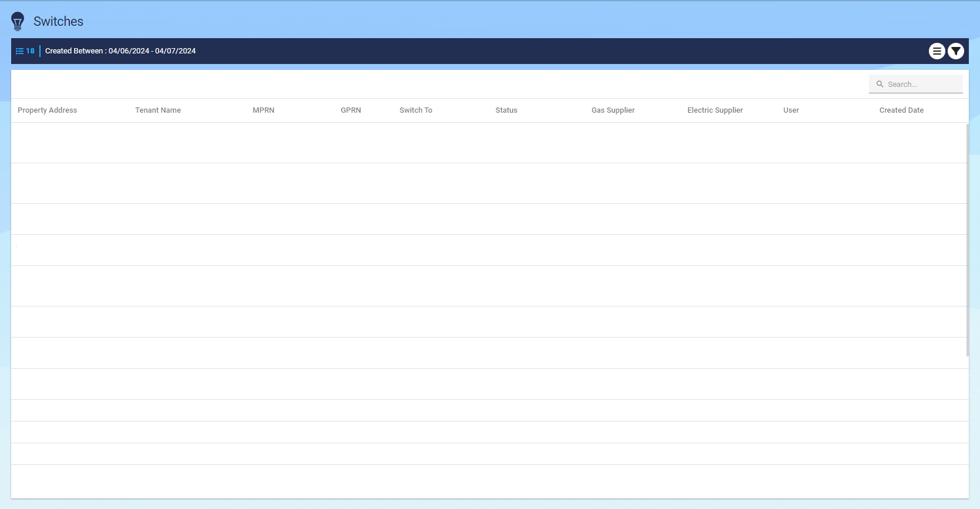Open the funnel filter icon
This screenshot has width=980, height=509.
[x=956, y=51]
